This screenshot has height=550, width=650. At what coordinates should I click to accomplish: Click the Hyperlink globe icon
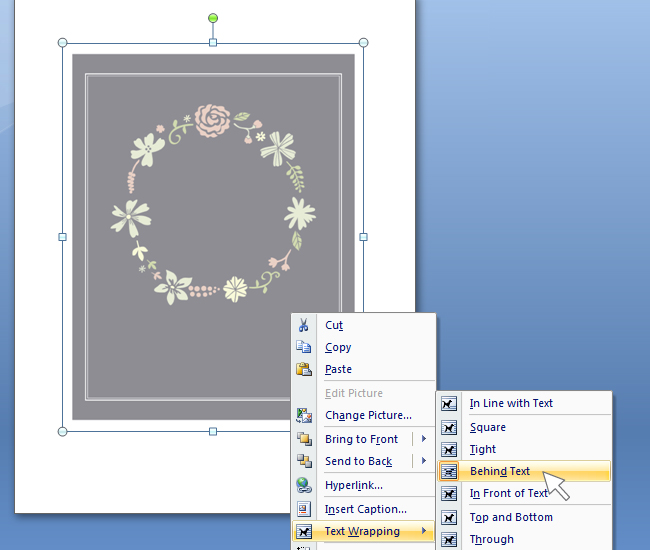(x=304, y=485)
